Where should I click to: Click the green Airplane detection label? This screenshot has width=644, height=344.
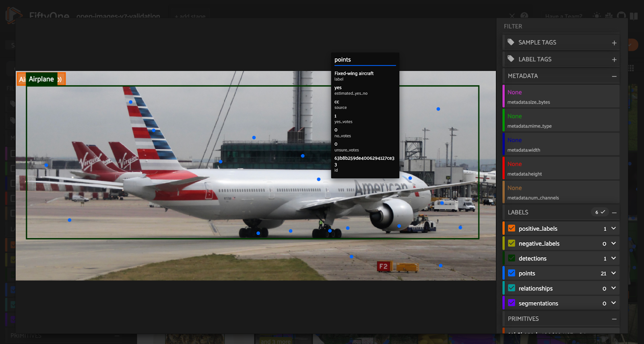click(41, 79)
